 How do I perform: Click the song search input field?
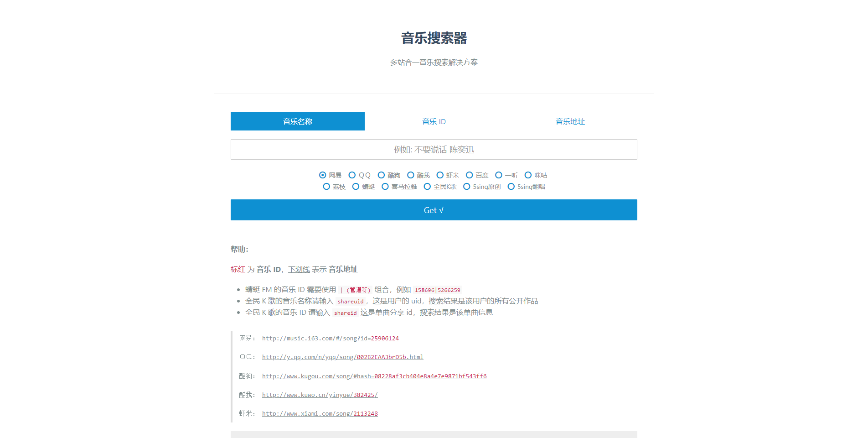[434, 149]
